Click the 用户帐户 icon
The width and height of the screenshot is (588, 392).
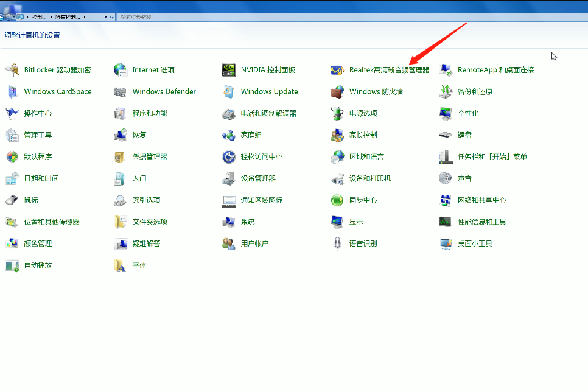pos(229,243)
